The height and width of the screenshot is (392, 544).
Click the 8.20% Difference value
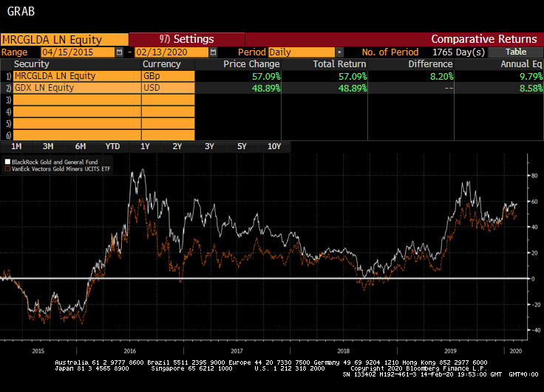pyautogui.click(x=442, y=76)
